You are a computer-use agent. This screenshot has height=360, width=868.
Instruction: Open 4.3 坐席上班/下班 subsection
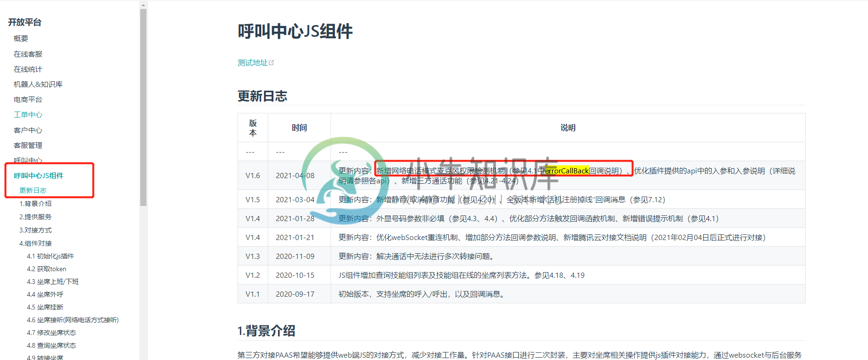pos(52,282)
